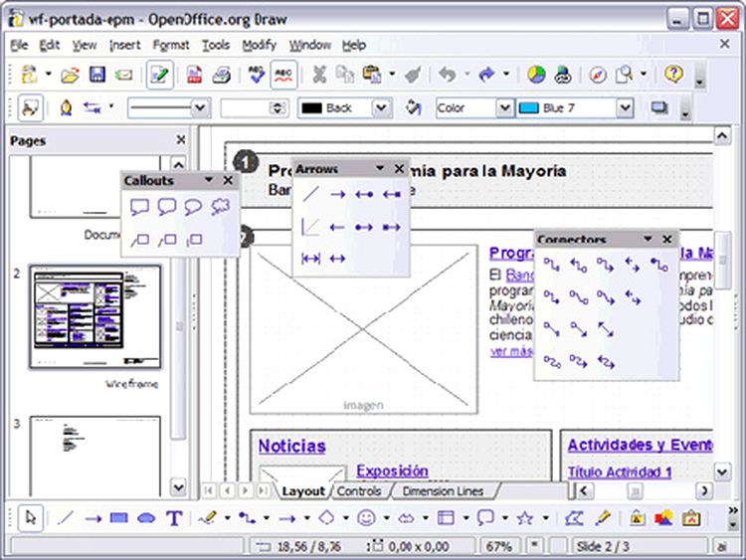Open the Blue 7 fill color dropdown
Viewport: 746px width, 560px height.
626,108
